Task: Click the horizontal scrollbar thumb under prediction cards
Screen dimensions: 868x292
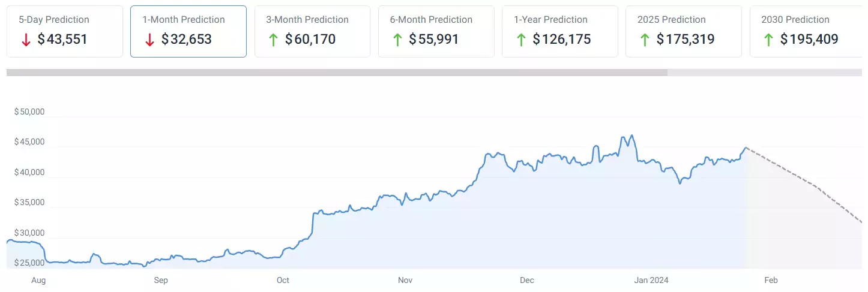Action: pyautogui.click(x=336, y=73)
